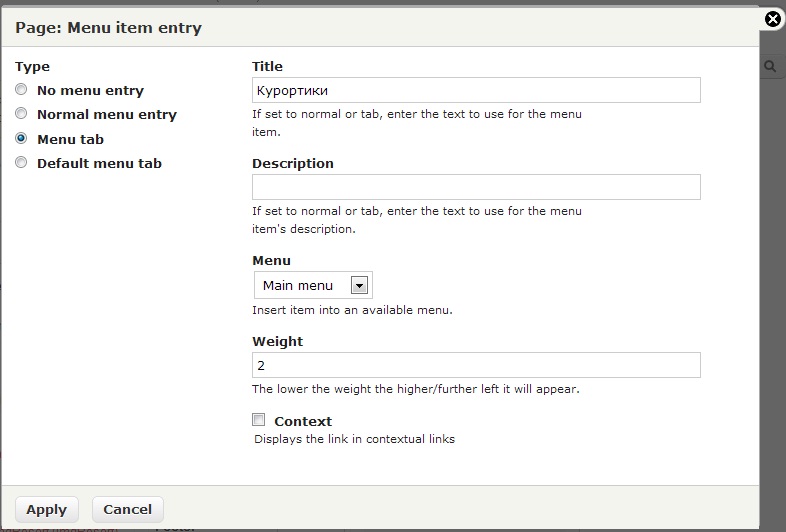The width and height of the screenshot is (786, 532).
Task: Pick the Default menu tab radio option
Action: click(21, 162)
